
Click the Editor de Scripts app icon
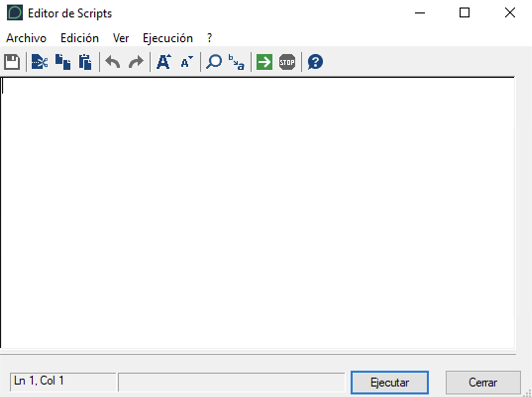click(15, 13)
